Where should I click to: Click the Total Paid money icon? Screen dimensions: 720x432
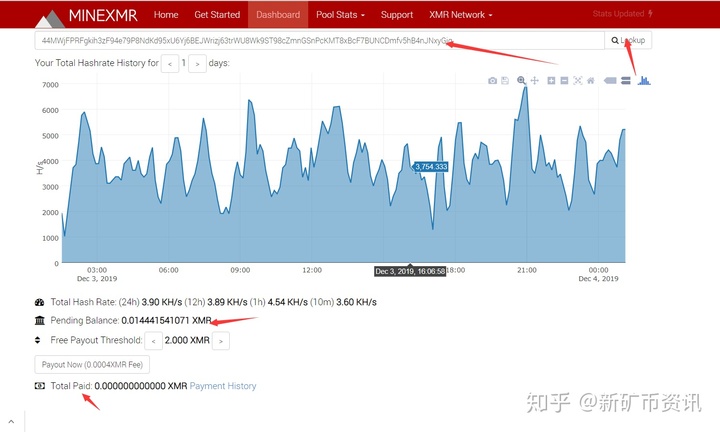pyautogui.click(x=39, y=386)
